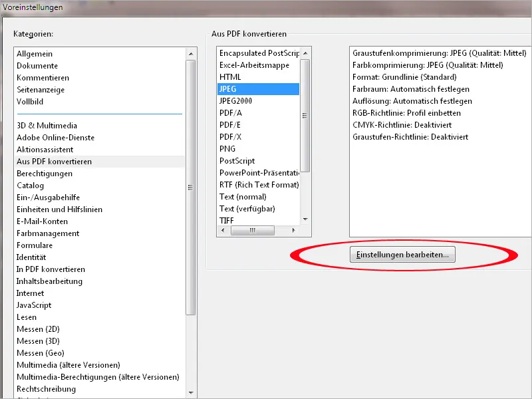Select PDF/E format

coord(229,125)
